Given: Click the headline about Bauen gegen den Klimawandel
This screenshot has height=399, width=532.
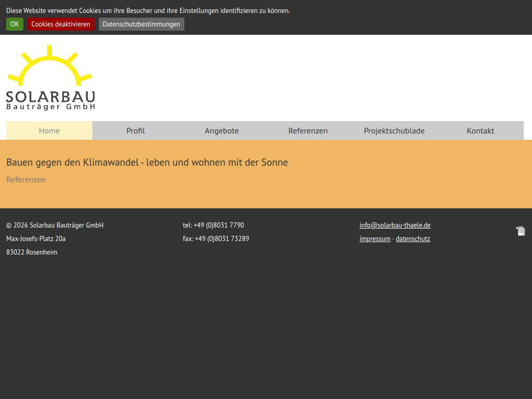Looking at the screenshot, I should pos(147,162).
